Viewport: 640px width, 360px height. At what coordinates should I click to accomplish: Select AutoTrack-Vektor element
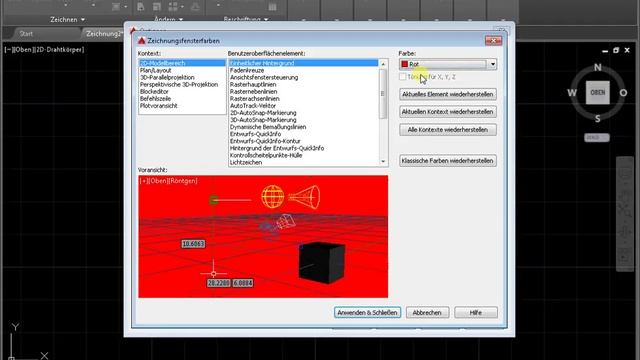pos(253,106)
